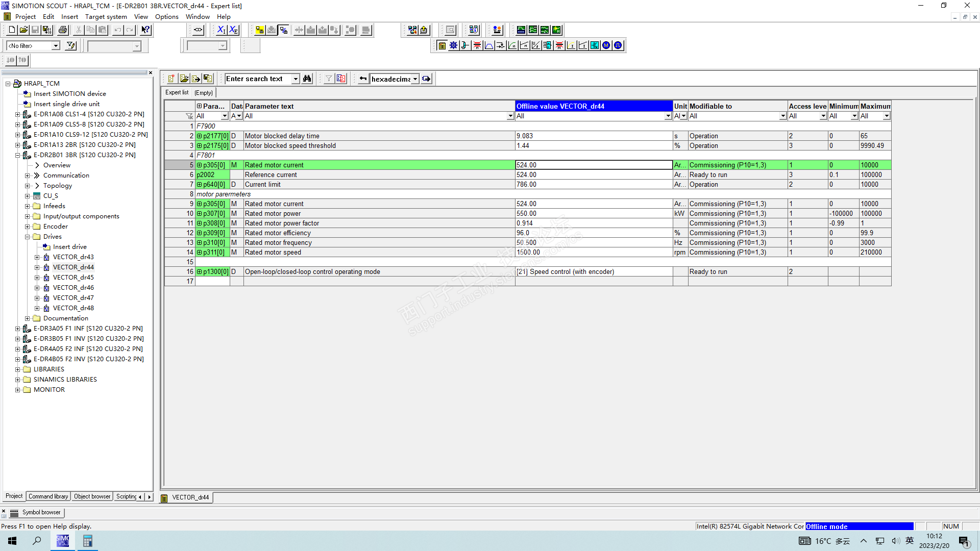
Task: Switch to the Command library tab
Action: (x=48, y=496)
